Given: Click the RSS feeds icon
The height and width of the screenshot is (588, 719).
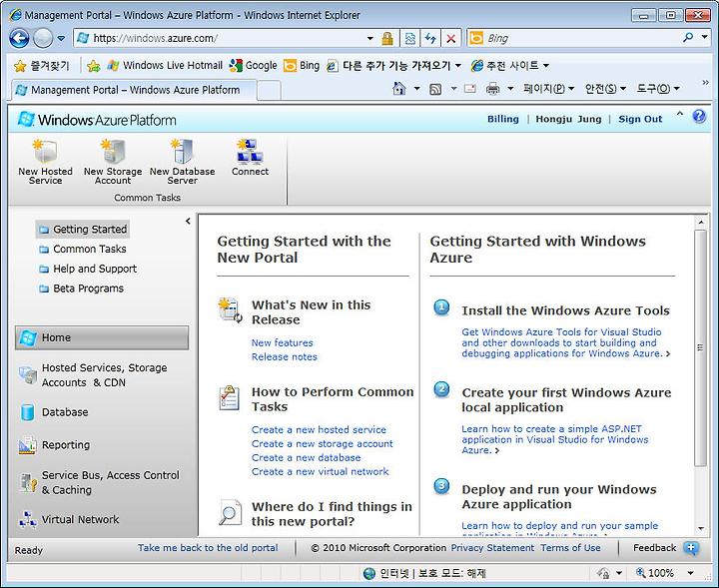Looking at the screenshot, I should coord(435,89).
